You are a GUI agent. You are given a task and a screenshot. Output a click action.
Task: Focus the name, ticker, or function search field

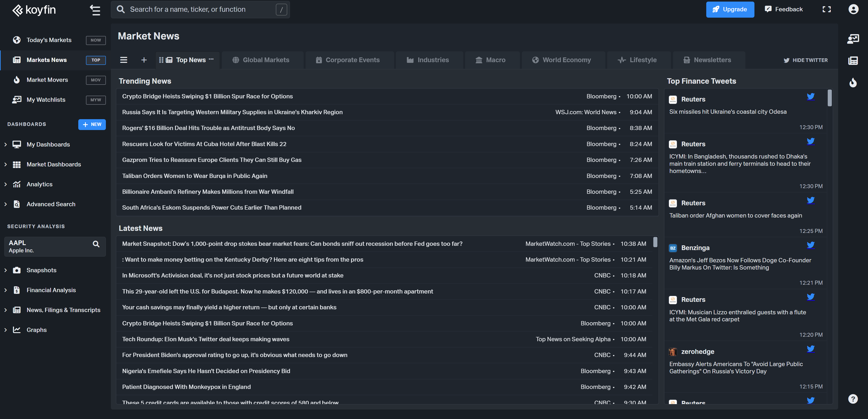(x=200, y=9)
